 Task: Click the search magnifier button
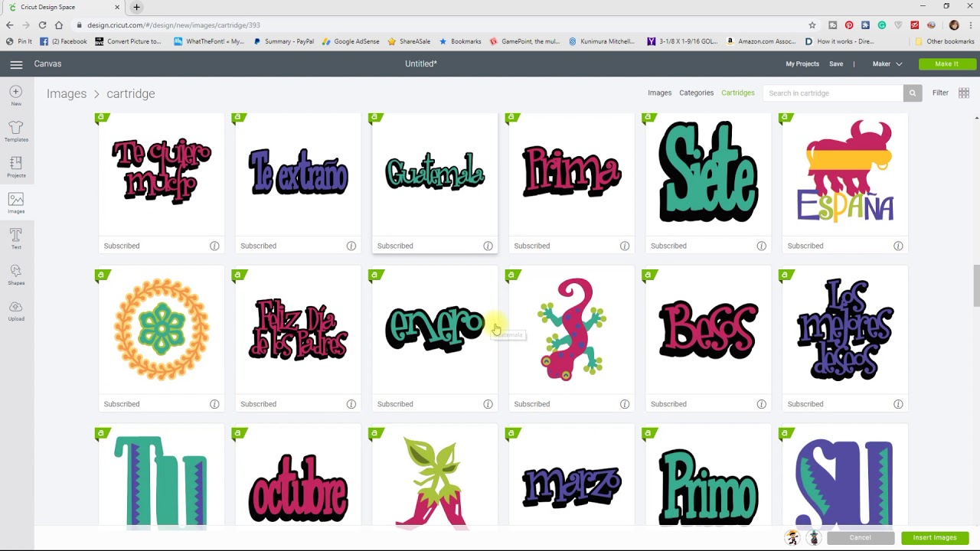(912, 93)
